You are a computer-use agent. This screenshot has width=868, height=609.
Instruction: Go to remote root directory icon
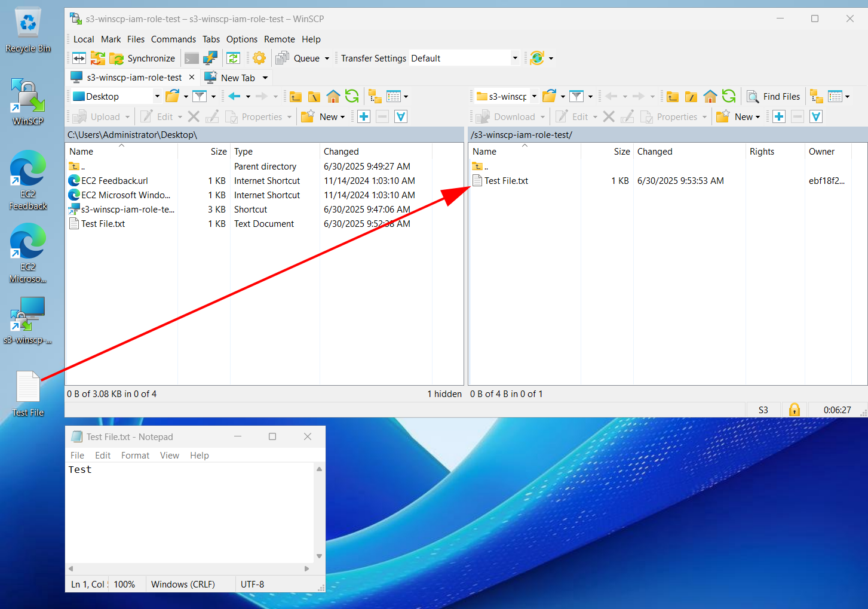tap(691, 96)
